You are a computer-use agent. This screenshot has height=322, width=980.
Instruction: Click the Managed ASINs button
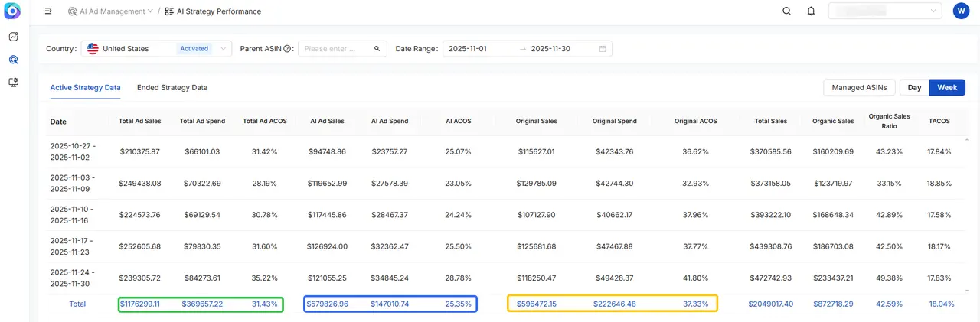(x=859, y=88)
